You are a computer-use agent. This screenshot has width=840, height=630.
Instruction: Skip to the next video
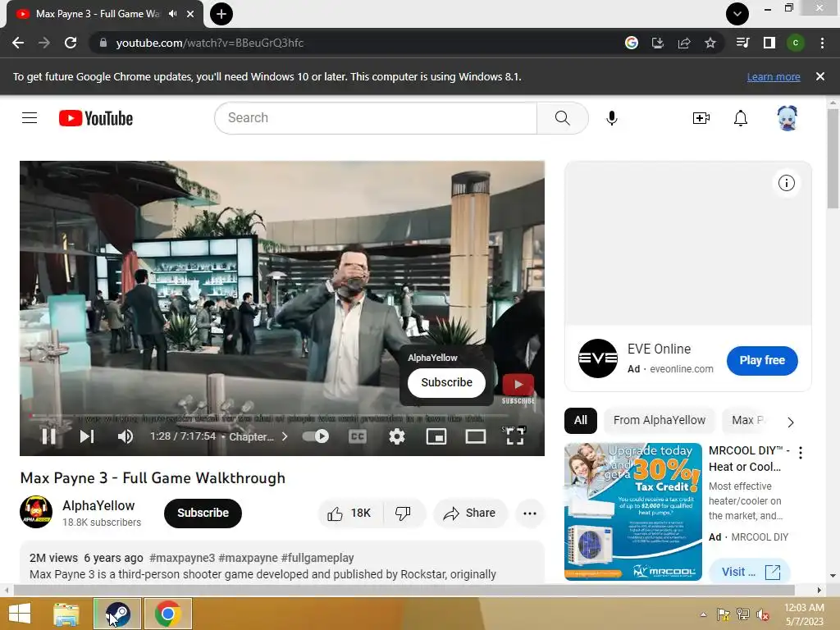tap(87, 436)
